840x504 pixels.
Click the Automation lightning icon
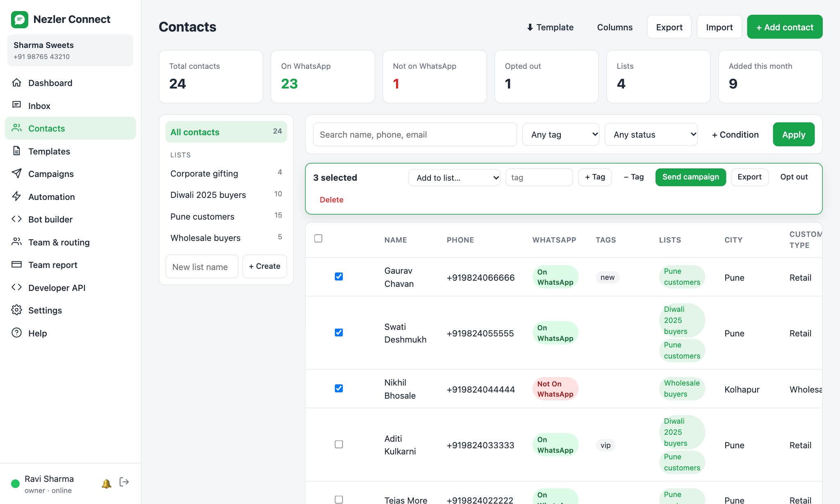click(16, 196)
